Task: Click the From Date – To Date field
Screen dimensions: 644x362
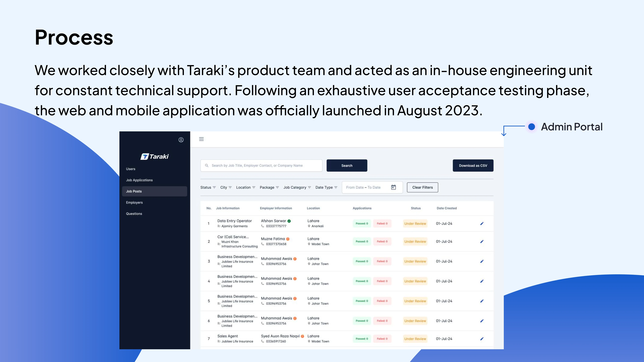Action: click(x=372, y=187)
